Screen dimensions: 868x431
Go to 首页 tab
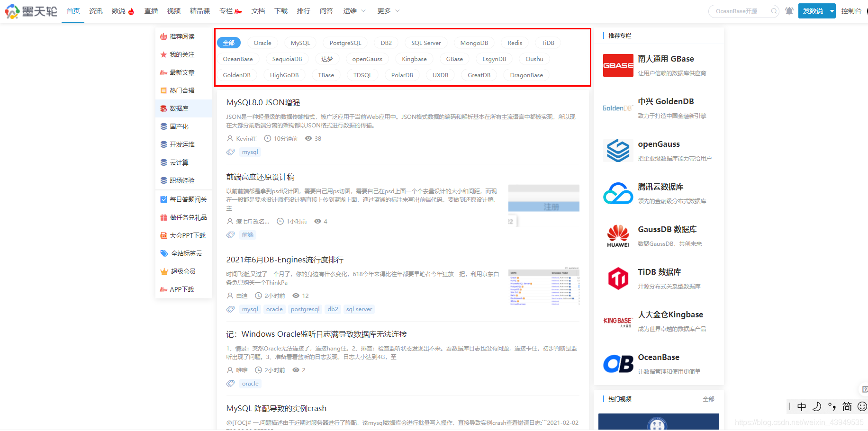(73, 11)
